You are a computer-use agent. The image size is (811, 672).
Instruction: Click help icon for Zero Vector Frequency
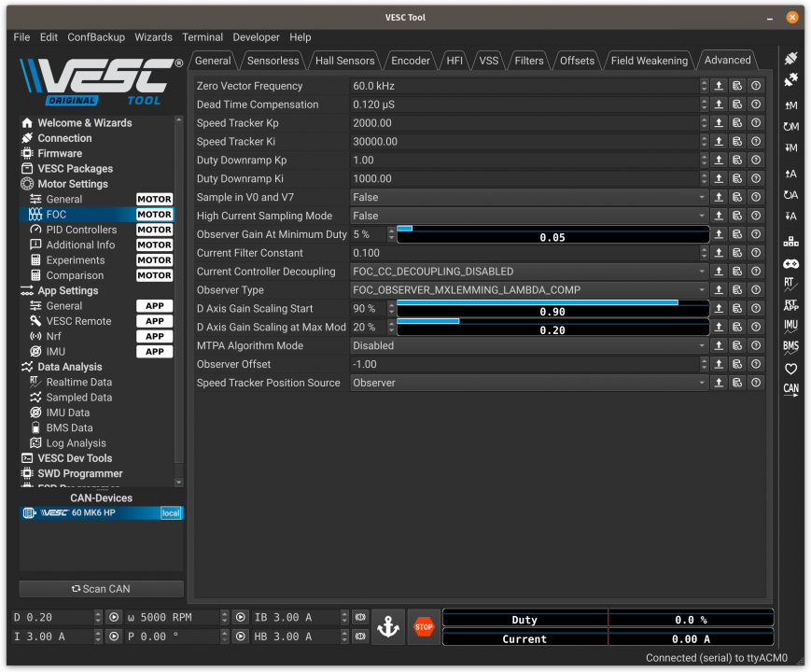point(756,86)
